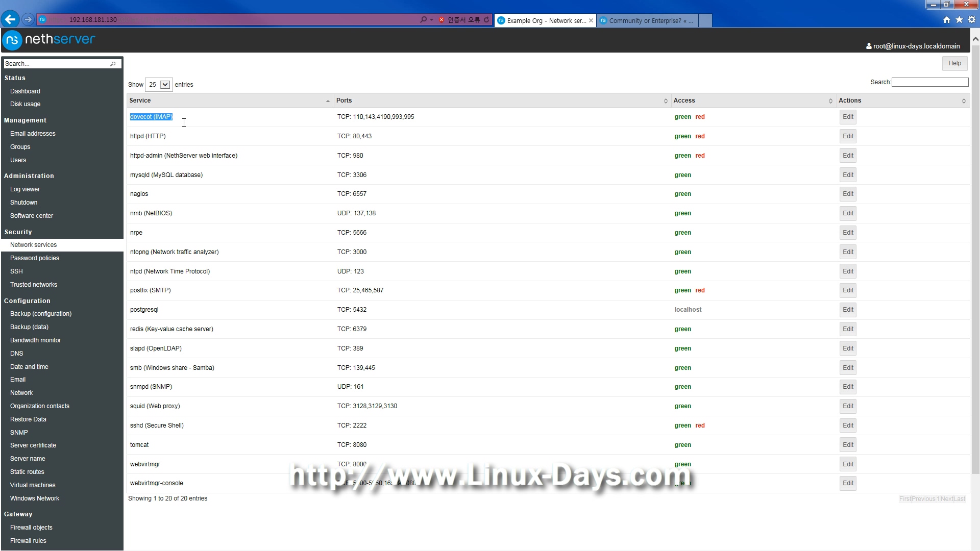This screenshot has height=551, width=980.
Task: Sort by Service column arrow
Action: [x=328, y=101]
